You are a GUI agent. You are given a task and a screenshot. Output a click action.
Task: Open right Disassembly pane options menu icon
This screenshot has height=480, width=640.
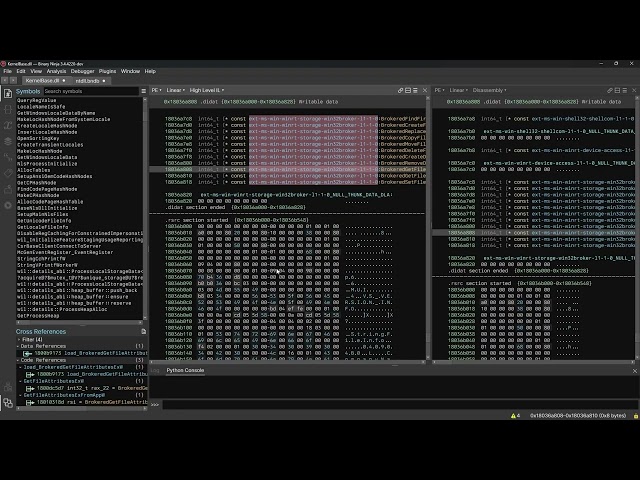tap(624, 90)
